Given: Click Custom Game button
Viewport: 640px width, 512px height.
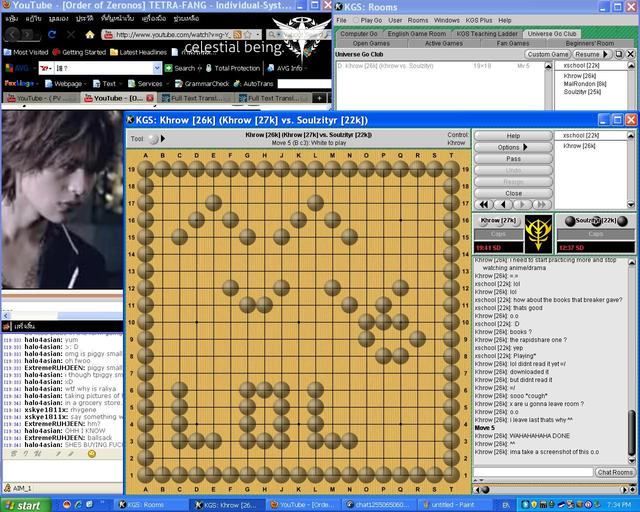Looking at the screenshot, I should coord(548,54).
